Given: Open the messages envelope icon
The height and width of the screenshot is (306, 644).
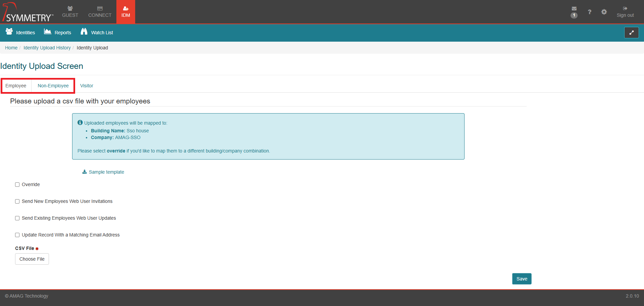Looking at the screenshot, I should click(574, 9).
